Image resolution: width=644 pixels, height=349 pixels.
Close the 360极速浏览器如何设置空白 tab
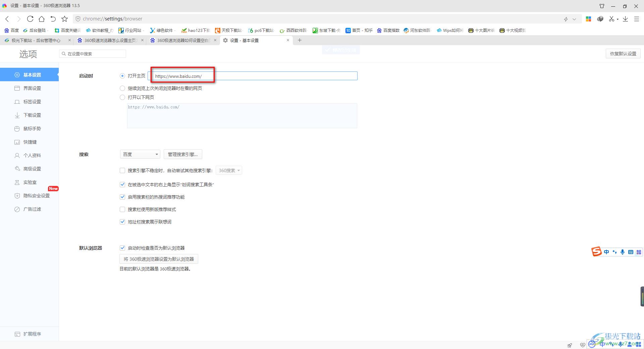(x=215, y=40)
